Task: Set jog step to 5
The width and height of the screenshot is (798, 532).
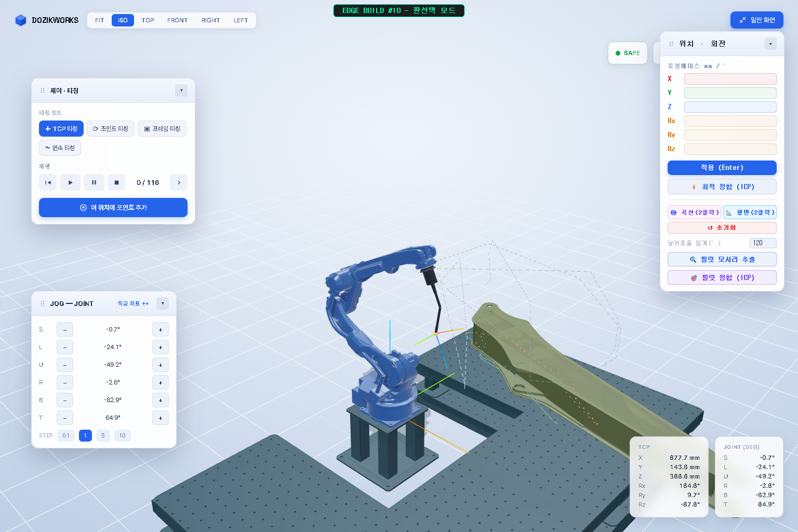Action: [103, 435]
